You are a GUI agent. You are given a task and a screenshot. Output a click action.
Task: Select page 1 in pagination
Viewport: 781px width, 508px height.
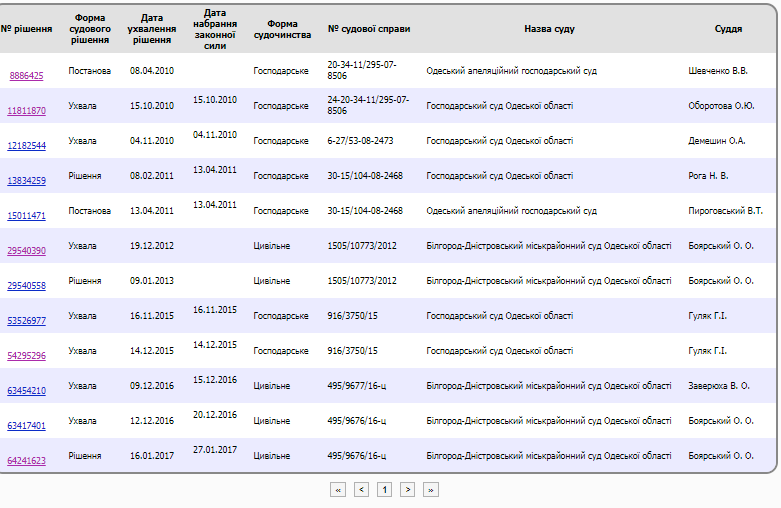pyautogui.click(x=384, y=490)
